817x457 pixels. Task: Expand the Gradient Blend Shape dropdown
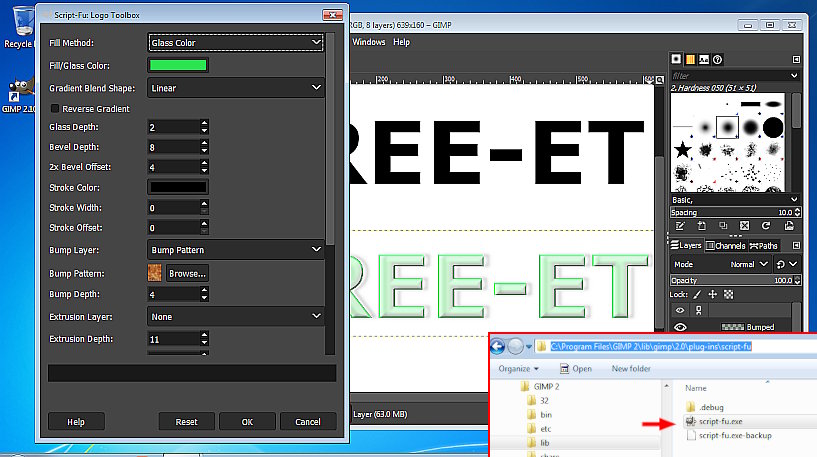coord(235,88)
